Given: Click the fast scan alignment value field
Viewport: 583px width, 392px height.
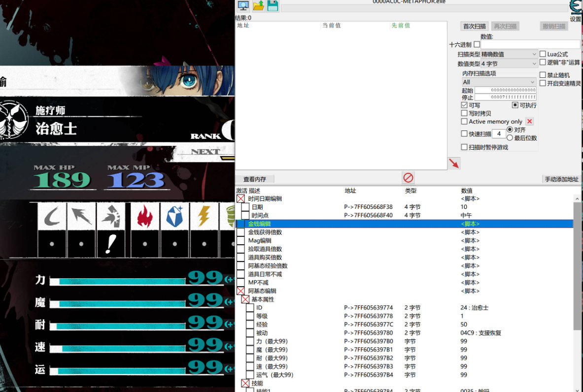Looking at the screenshot, I should (x=499, y=133).
